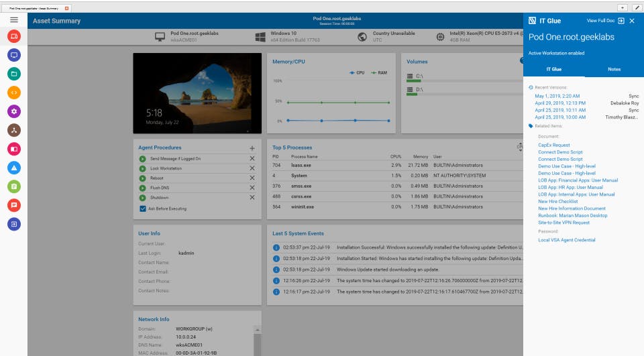Click the remote desktop screenshot thumbnail

pos(197,93)
